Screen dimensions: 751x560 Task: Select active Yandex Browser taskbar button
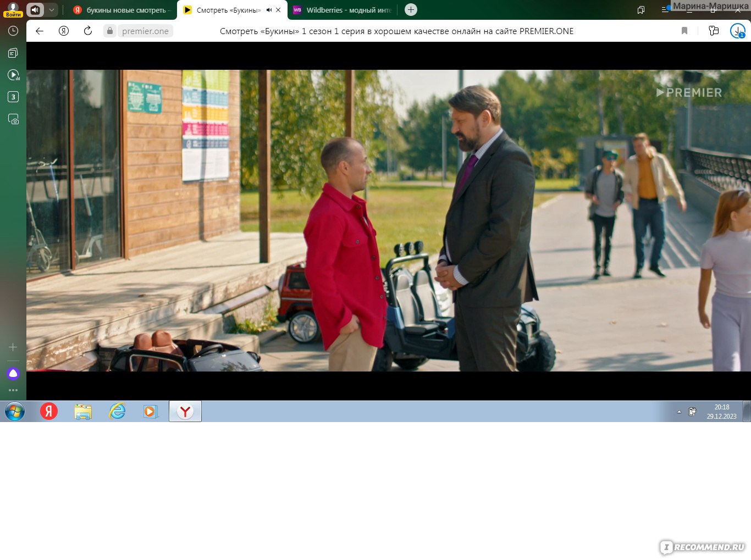(x=185, y=411)
